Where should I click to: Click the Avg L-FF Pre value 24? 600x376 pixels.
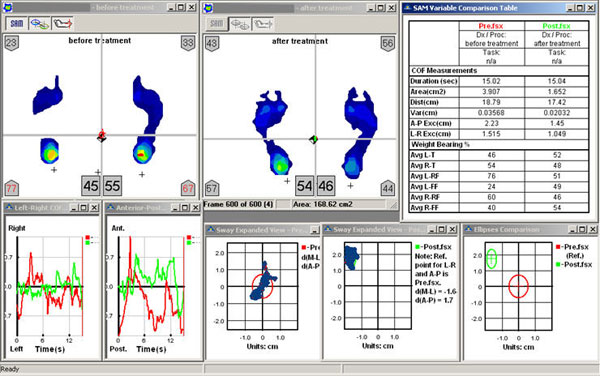pos(491,187)
